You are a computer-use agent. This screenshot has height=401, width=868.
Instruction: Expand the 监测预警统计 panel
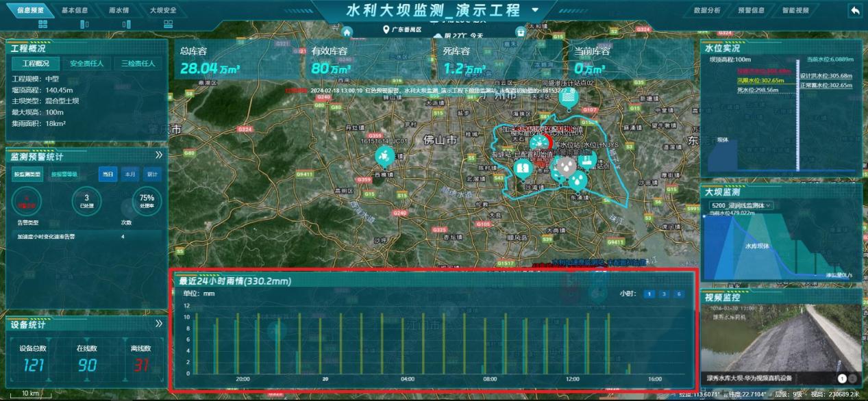tap(159, 155)
